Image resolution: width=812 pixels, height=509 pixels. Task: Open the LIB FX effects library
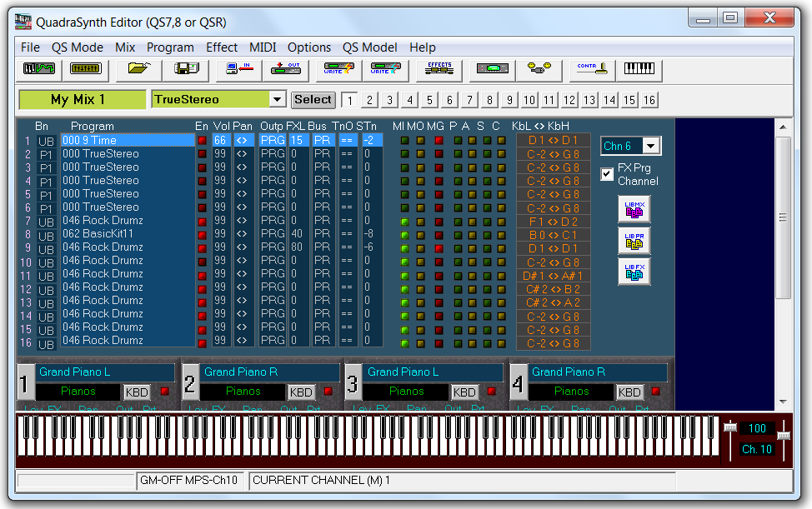pos(634,272)
